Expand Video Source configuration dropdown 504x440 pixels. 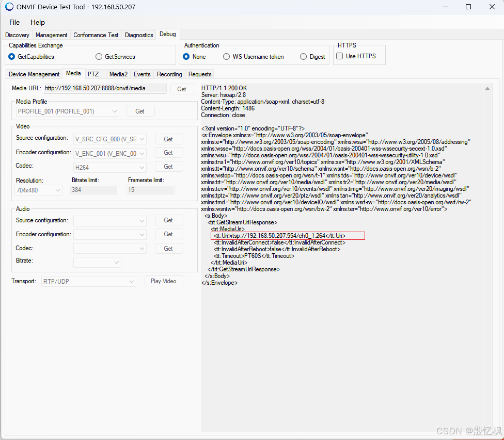[x=109, y=139]
